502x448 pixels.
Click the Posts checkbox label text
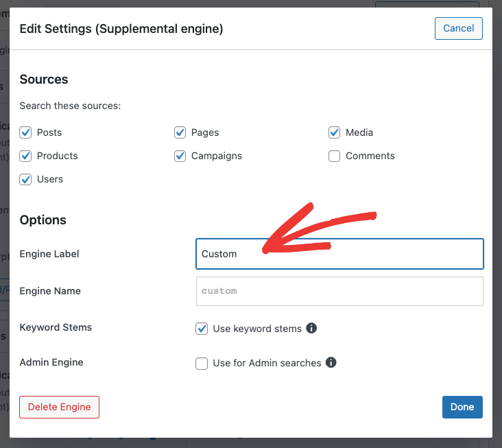[49, 132]
